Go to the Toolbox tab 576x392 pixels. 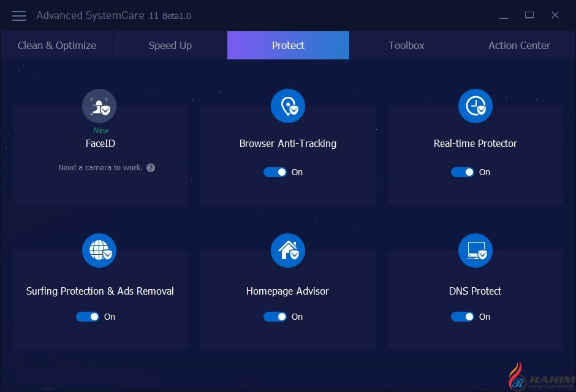(406, 45)
